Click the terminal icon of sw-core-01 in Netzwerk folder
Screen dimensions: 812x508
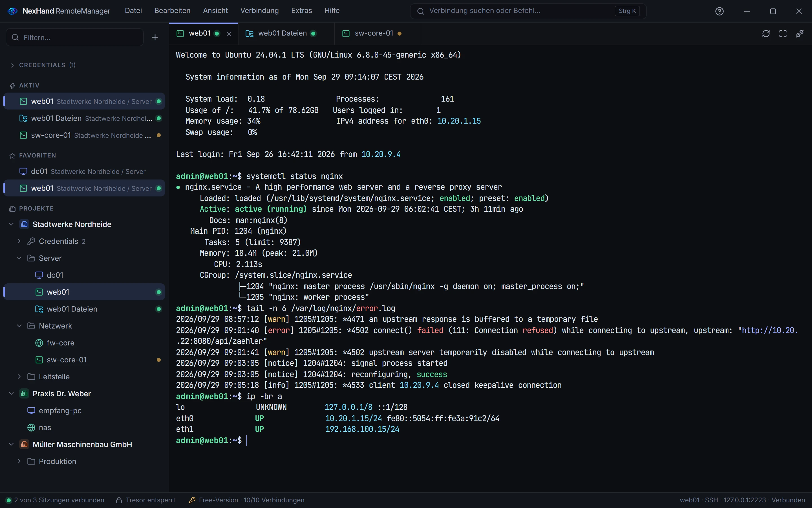[39, 360]
